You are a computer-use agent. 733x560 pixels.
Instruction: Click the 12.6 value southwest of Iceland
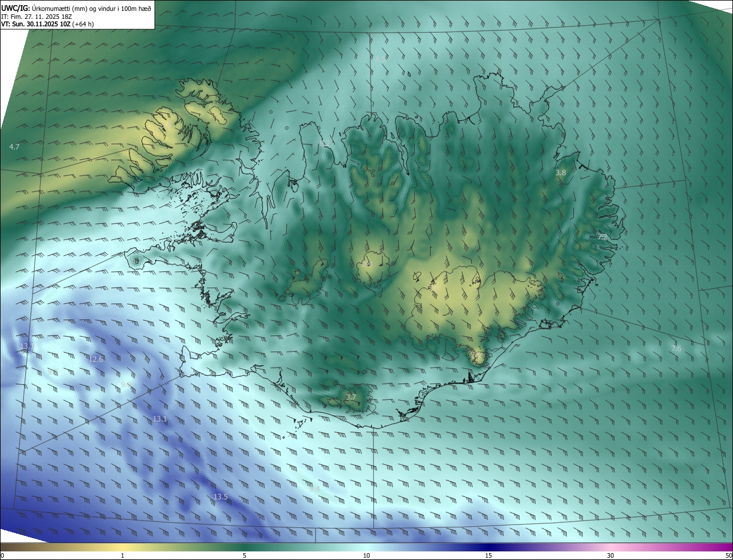coord(96,359)
